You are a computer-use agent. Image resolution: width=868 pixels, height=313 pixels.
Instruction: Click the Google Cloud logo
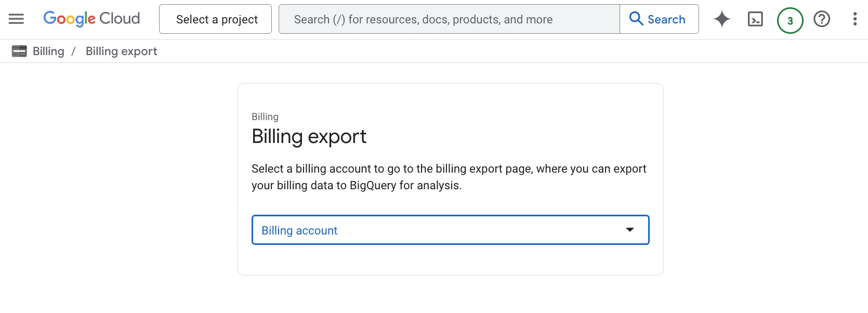click(x=91, y=19)
